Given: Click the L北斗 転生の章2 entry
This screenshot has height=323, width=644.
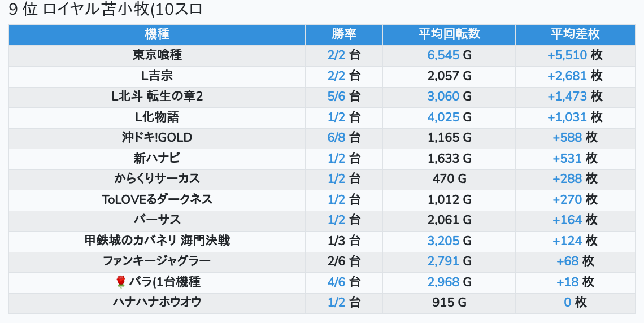Looking at the screenshot, I should pos(157,97).
